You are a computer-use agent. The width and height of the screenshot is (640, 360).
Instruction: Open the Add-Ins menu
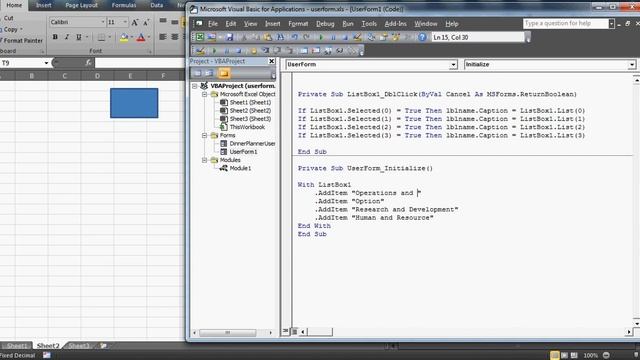pos(395,24)
